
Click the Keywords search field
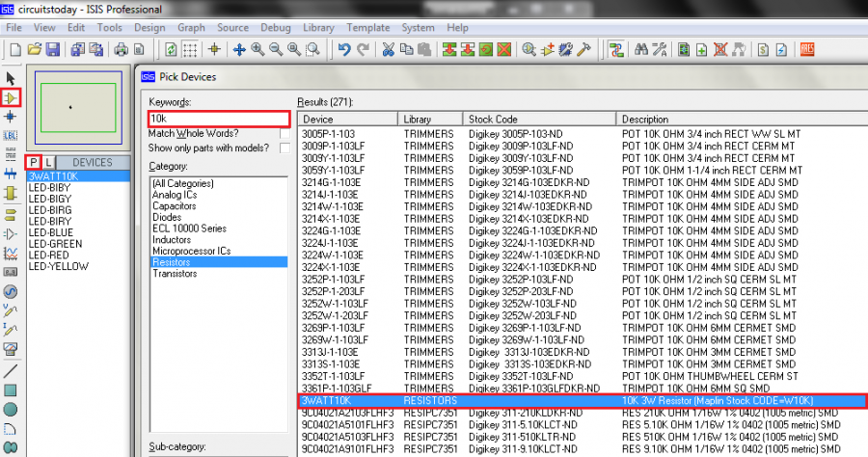219,119
